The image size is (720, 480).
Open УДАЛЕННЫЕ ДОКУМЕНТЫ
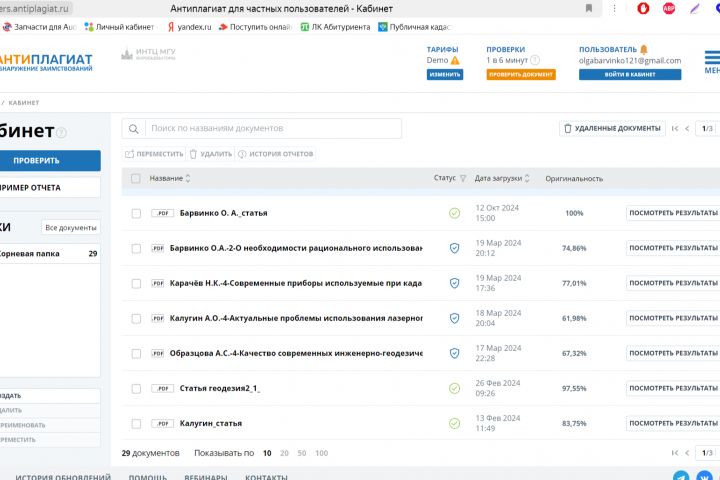pyautogui.click(x=612, y=129)
